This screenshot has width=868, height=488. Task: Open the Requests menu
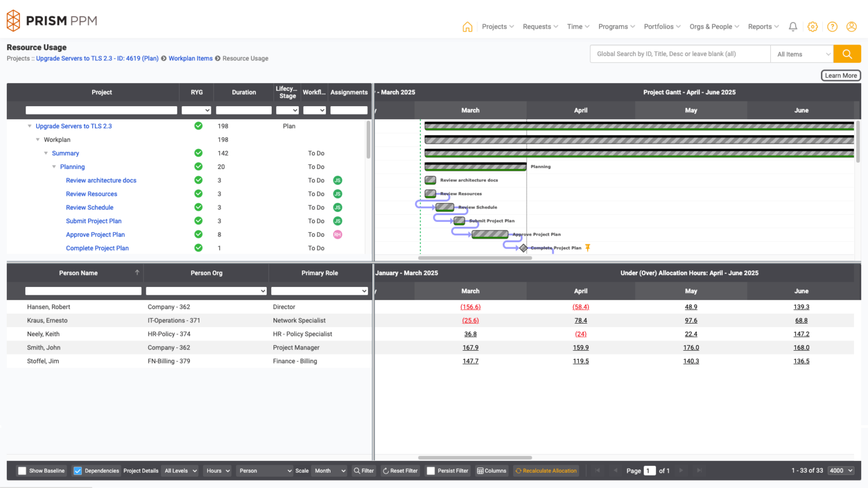coord(540,27)
